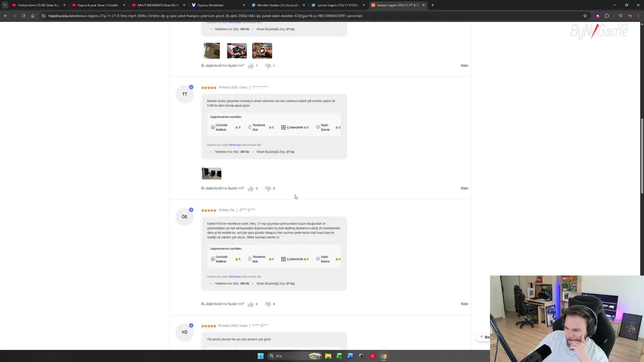Open the browser home page
Viewport: 644px width, 362px height.
33,16
